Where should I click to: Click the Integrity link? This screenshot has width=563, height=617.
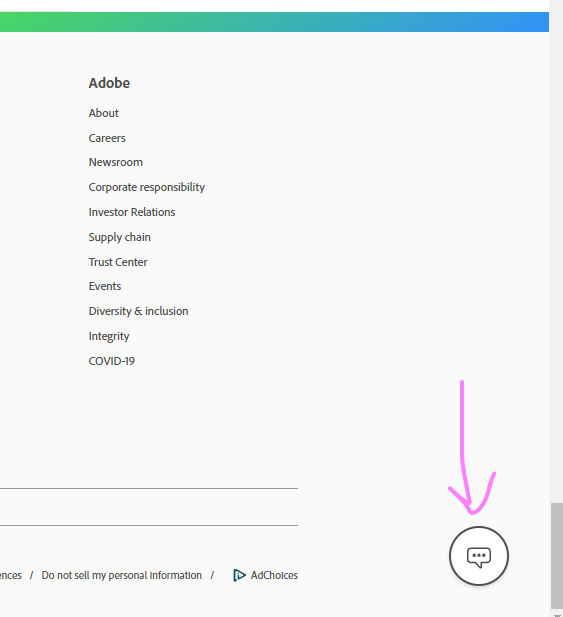(109, 336)
